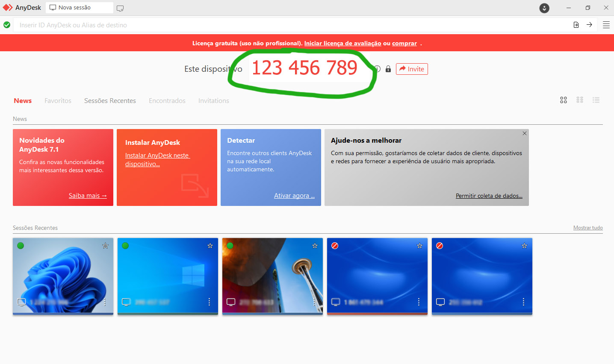Click the Mostrar tudo link
The height and width of the screenshot is (364, 614).
click(x=588, y=228)
